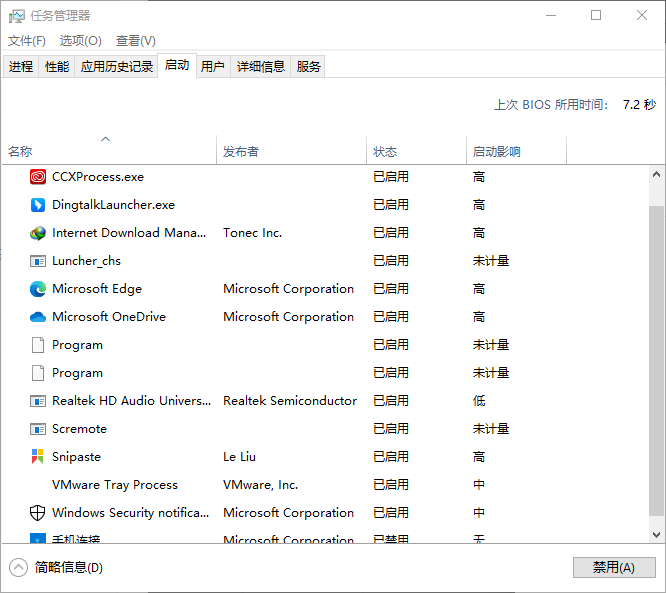Click the Windows Security shield icon
666x593 pixels.
tap(37, 513)
